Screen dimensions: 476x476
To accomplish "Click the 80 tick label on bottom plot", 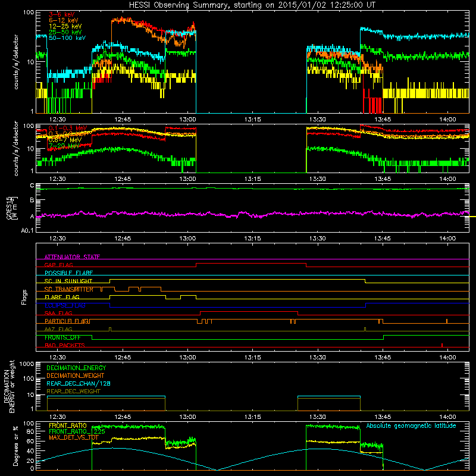I will [30, 431].
